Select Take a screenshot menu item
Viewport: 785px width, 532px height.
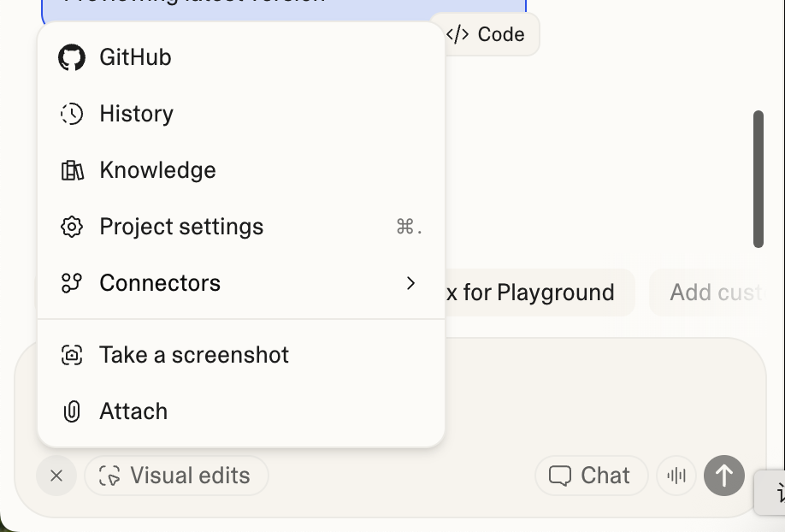tap(194, 355)
